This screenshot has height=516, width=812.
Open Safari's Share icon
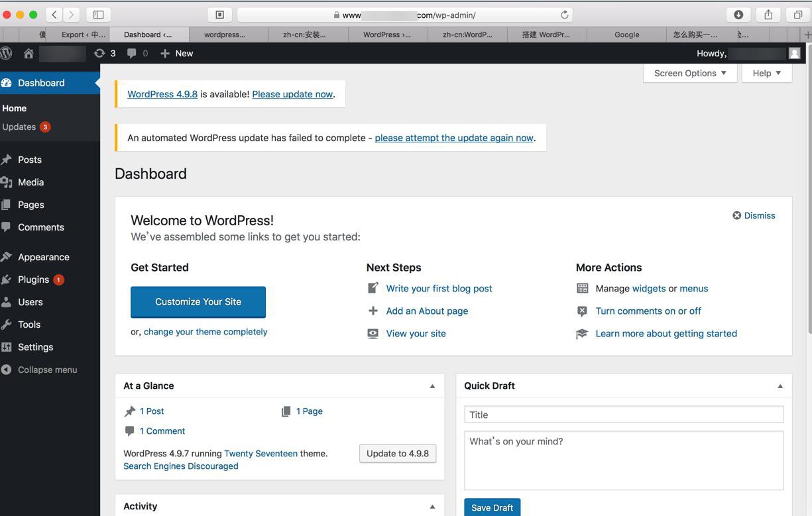click(768, 15)
